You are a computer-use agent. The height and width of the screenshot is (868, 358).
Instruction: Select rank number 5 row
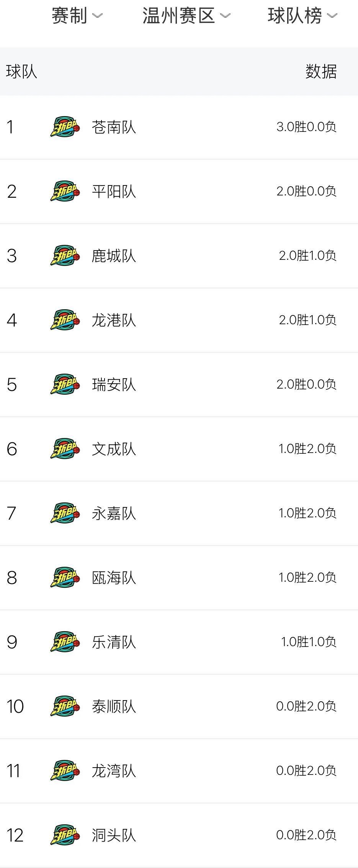(179, 384)
